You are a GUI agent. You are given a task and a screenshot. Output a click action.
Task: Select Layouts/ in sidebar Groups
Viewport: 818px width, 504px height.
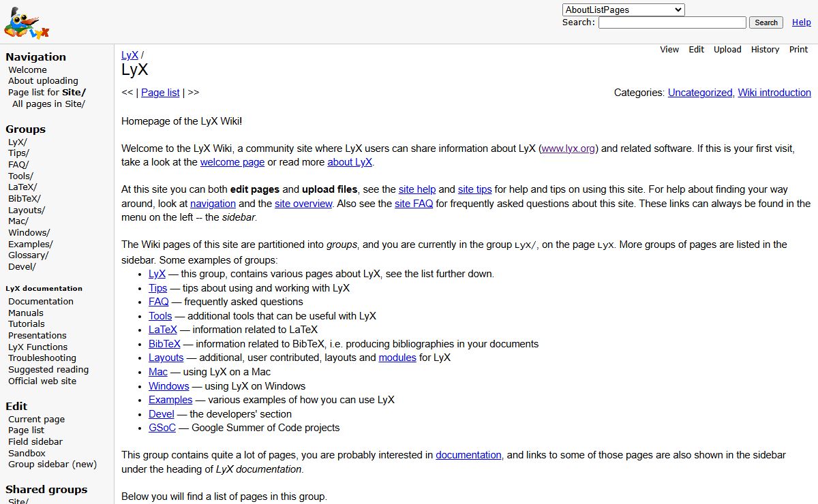click(26, 210)
